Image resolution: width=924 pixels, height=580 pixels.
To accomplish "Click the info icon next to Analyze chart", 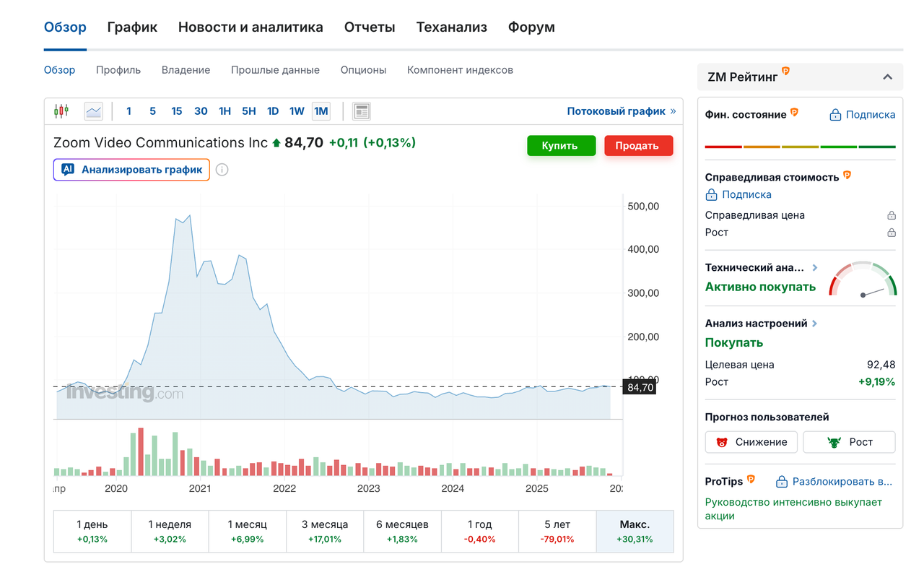I will [x=222, y=170].
